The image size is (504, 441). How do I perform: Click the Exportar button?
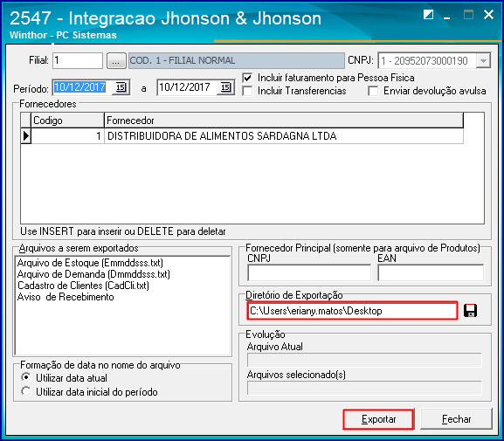(x=378, y=419)
